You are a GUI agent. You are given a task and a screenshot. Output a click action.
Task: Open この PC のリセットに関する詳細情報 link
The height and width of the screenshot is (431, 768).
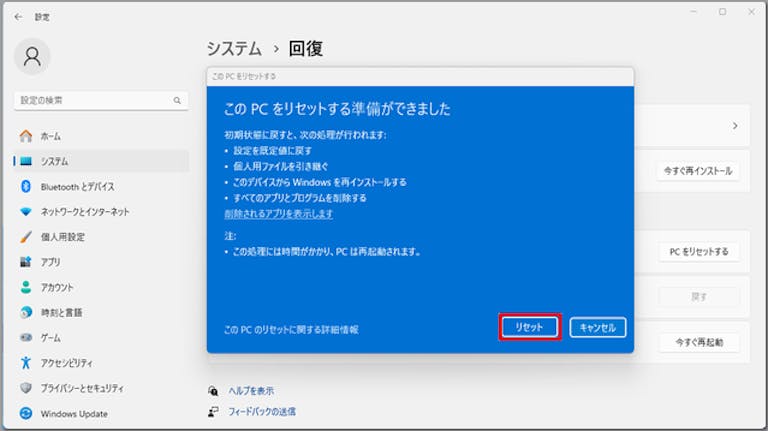click(x=291, y=330)
